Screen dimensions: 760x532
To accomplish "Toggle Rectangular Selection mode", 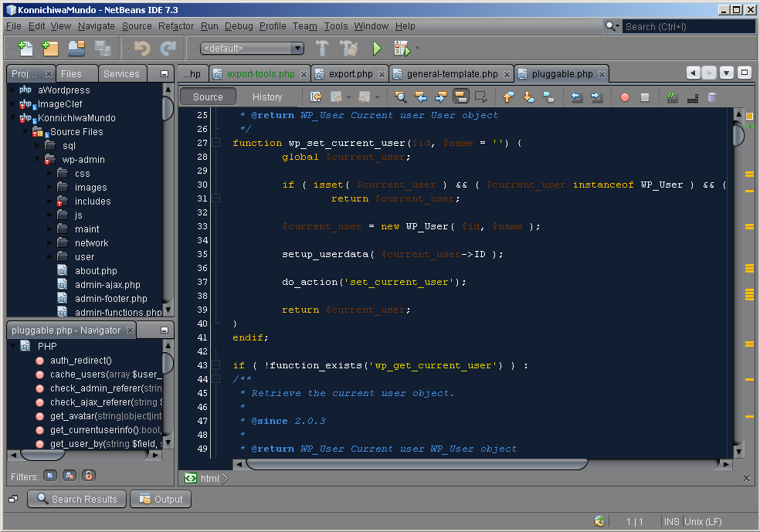I will pos(481,97).
